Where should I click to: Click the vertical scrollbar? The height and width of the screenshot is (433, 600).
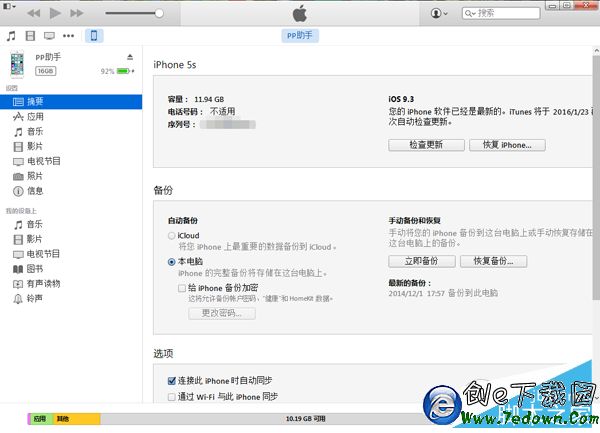click(x=596, y=176)
